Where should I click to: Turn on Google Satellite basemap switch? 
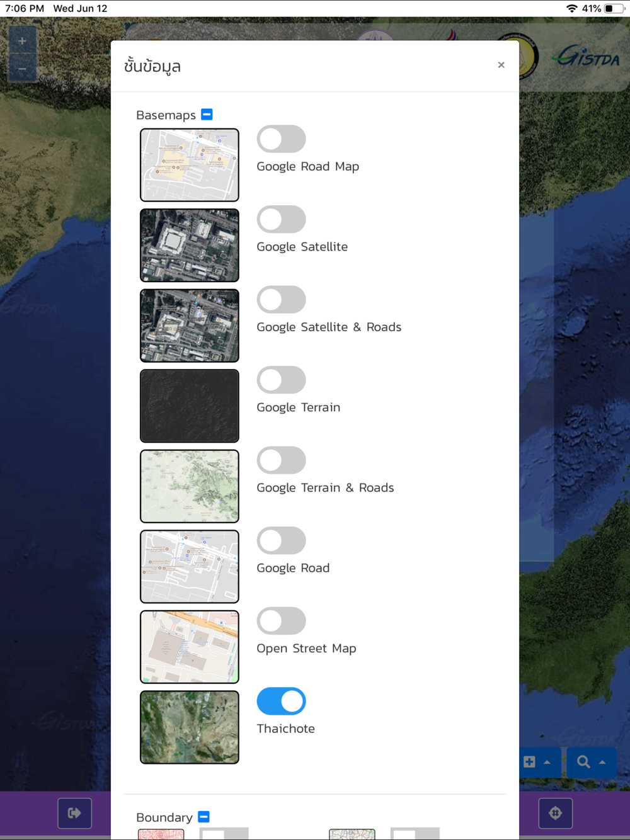tap(281, 219)
